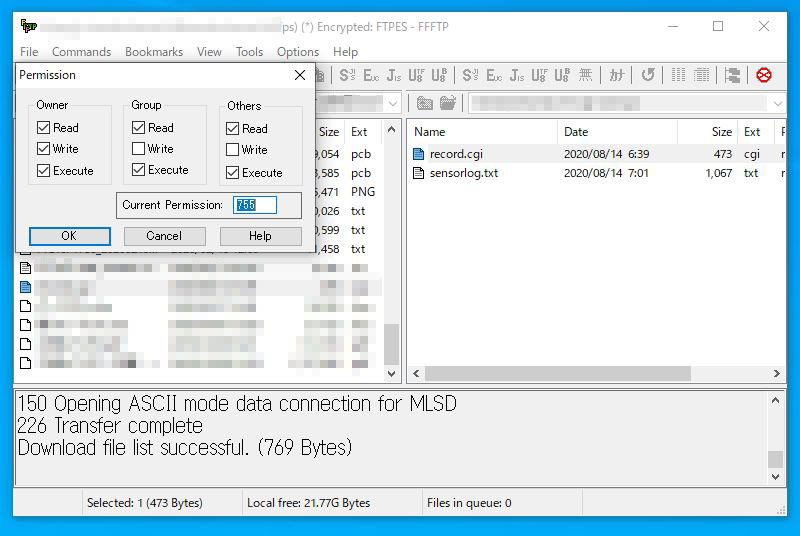This screenshot has height=536, width=800.
Task: Switch to list view icon in toolbar
Action: pos(679,75)
